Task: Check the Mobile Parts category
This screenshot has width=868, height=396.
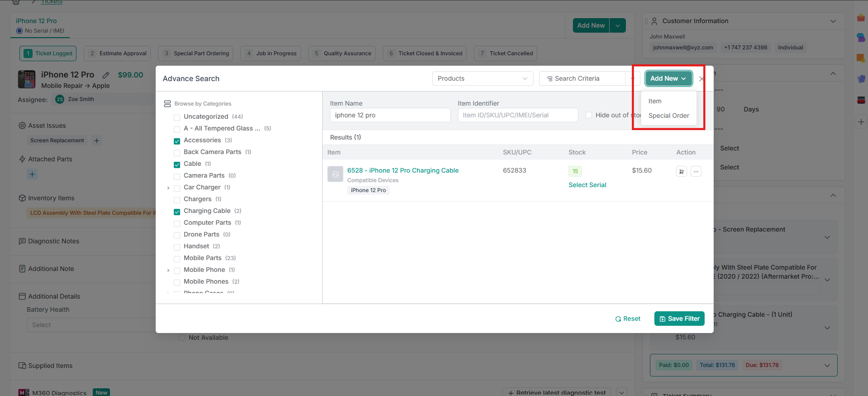Action: [x=177, y=259]
